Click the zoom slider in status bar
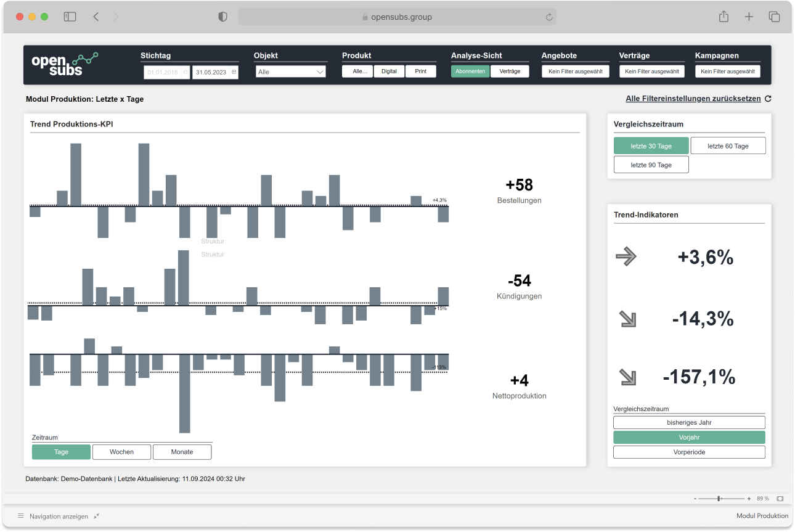Image resolution: width=795 pixels, height=532 pixels. click(x=719, y=498)
